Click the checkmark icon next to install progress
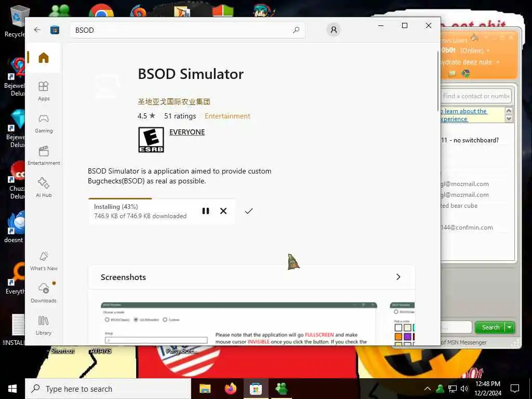Screen dimensions: 532x399 pyautogui.click(x=249, y=211)
